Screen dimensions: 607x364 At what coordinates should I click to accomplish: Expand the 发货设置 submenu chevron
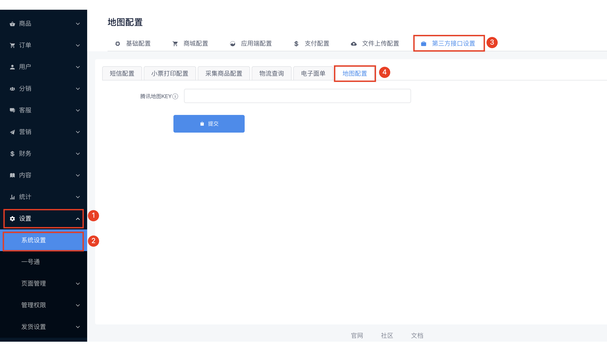pos(78,327)
